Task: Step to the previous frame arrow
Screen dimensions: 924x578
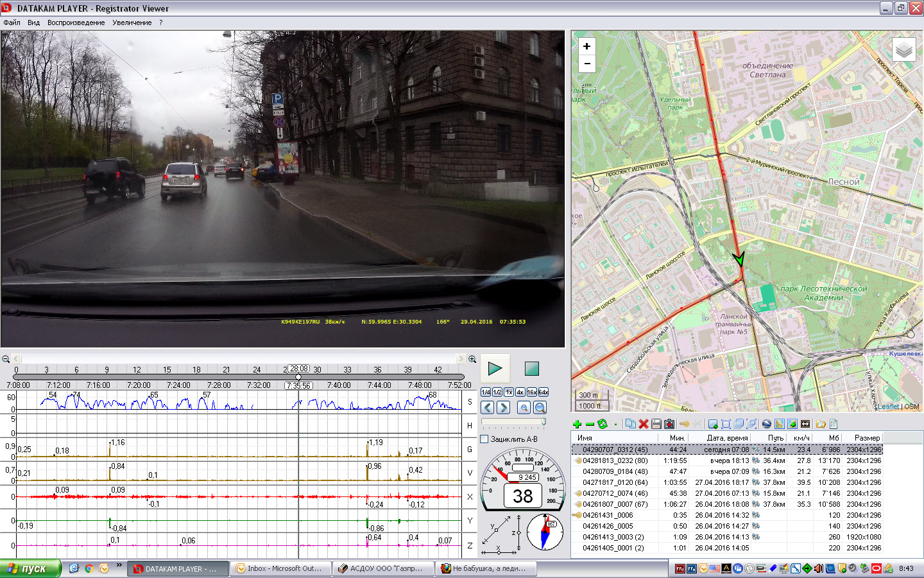Action: click(x=487, y=408)
